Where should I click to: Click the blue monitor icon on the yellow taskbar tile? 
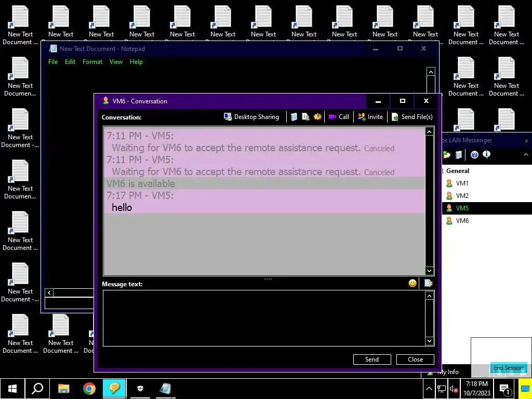(525, 389)
